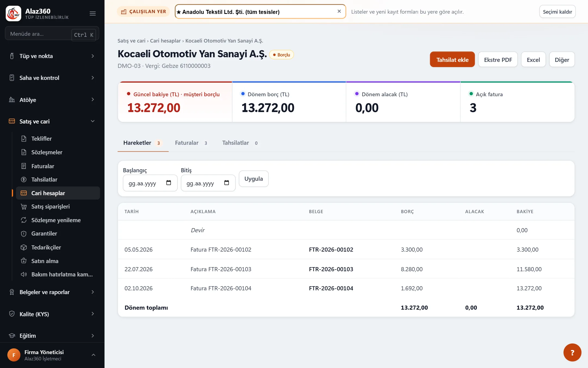Apply the date filter with Uygula

[x=253, y=179]
